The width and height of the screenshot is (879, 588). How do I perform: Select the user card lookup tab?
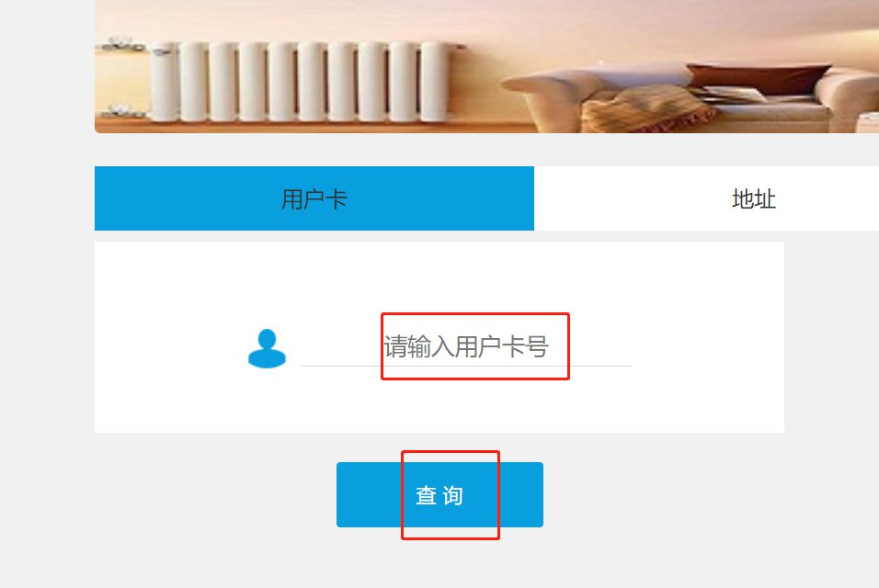click(314, 198)
